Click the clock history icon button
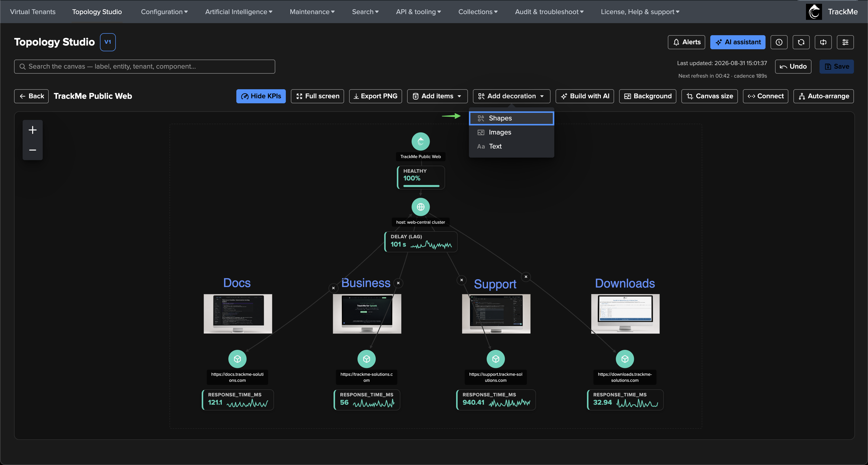Image resolution: width=868 pixels, height=465 pixels. coord(779,42)
